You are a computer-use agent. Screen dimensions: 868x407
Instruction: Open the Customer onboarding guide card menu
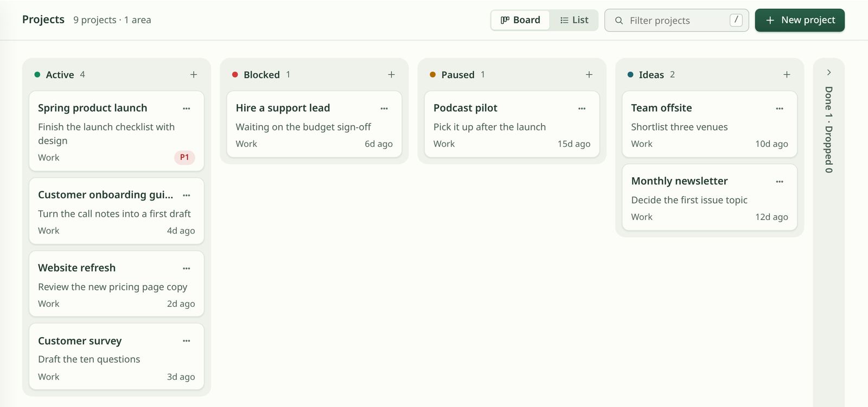click(187, 195)
